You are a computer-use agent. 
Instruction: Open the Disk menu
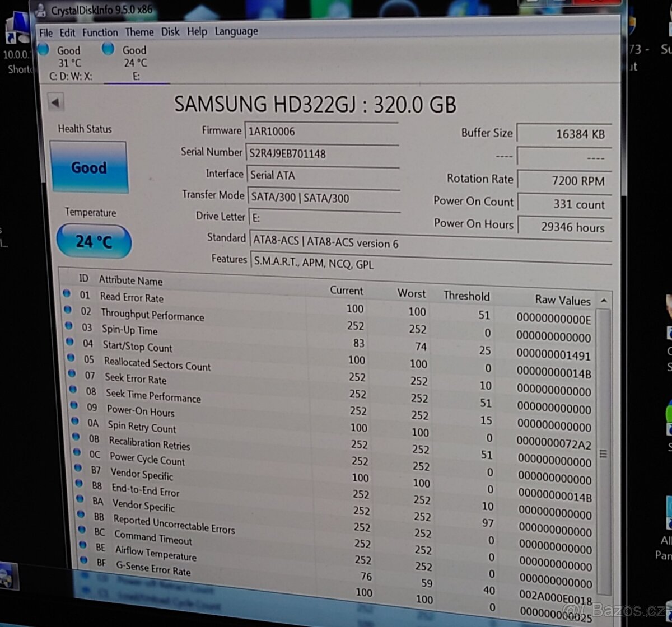pos(170,31)
